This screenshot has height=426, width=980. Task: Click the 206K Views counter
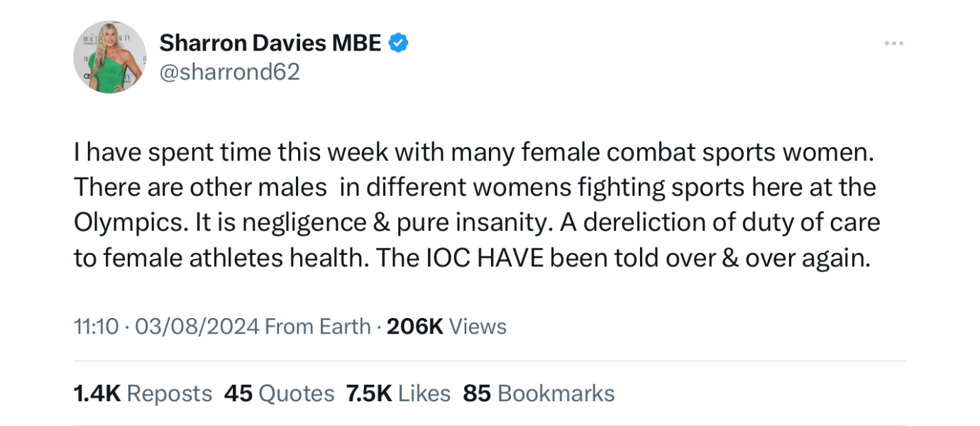click(x=446, y=326)
